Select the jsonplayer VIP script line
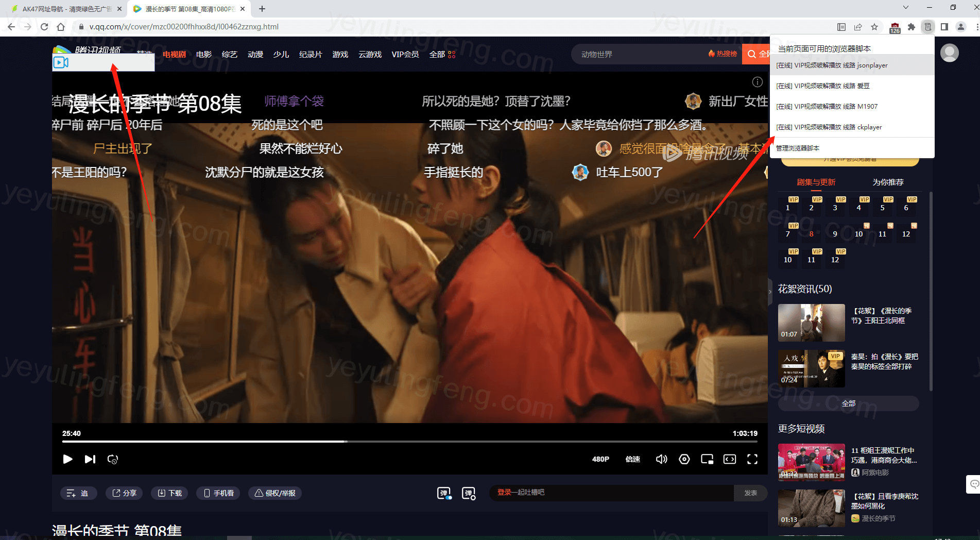The image size is (980, 540). point(852,65)
